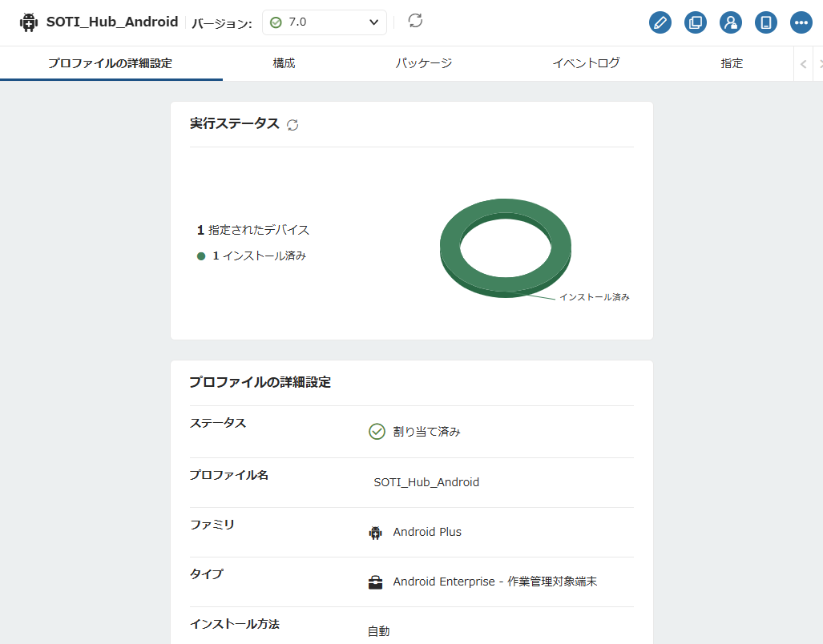Click the 自動 install method value
823x644 pixels.
[378, 631]
